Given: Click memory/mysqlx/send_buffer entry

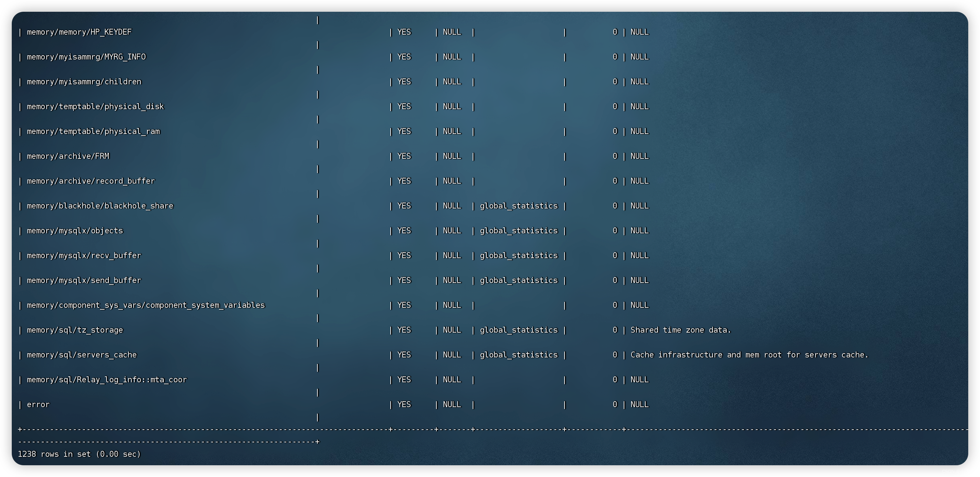Looking at the screenshot, I should click(84, 280).
